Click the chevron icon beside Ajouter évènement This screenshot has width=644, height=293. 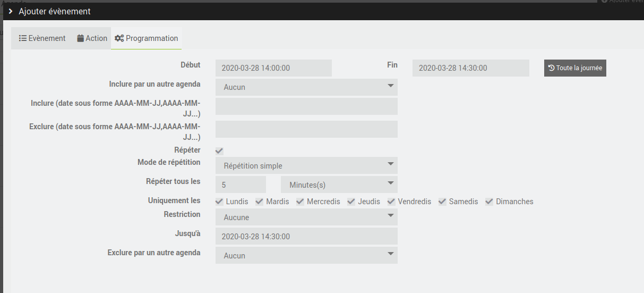(x=10, y=11)
